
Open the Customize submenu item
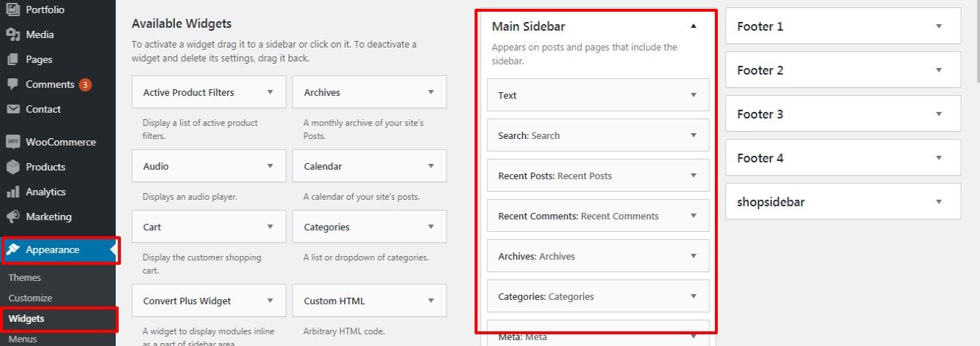(x=31, y=298)
